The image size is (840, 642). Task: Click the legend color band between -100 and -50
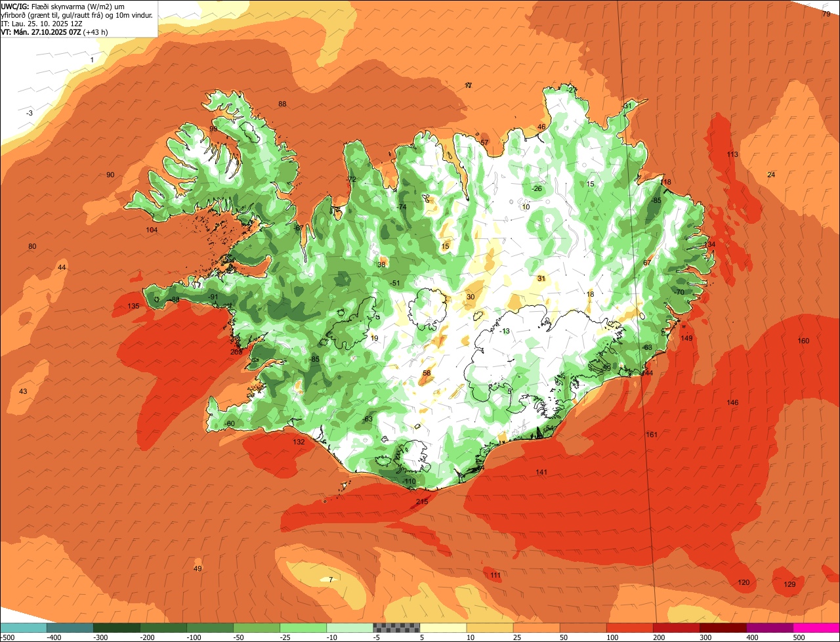(x=209, y=628)
